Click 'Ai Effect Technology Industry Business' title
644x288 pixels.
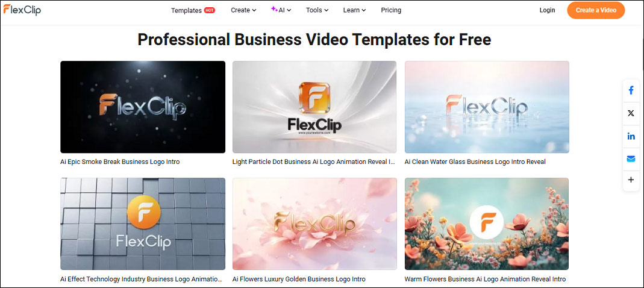click(x=142, y=280)
